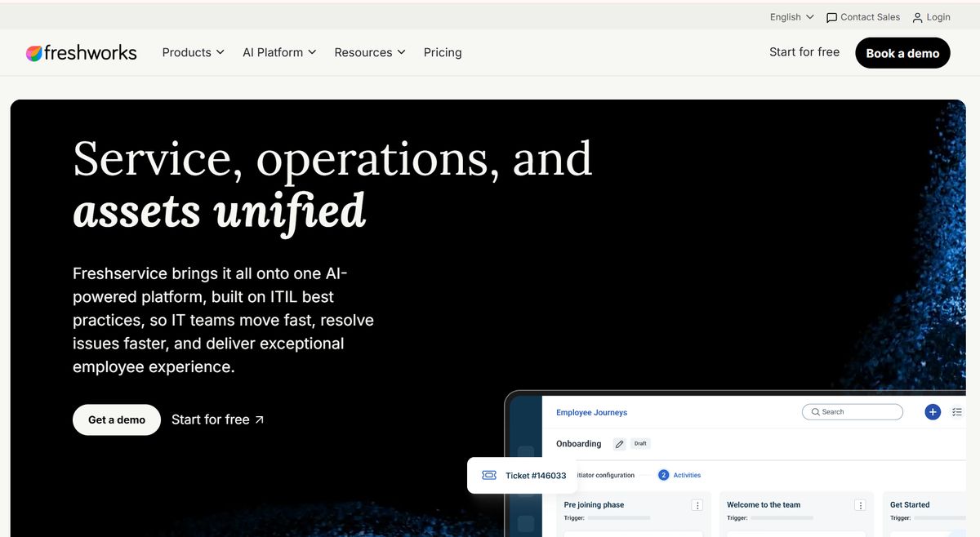Open the Products menu
Image resolution: width=980 pixels, height=537 pixels.
tap(193, 52)
